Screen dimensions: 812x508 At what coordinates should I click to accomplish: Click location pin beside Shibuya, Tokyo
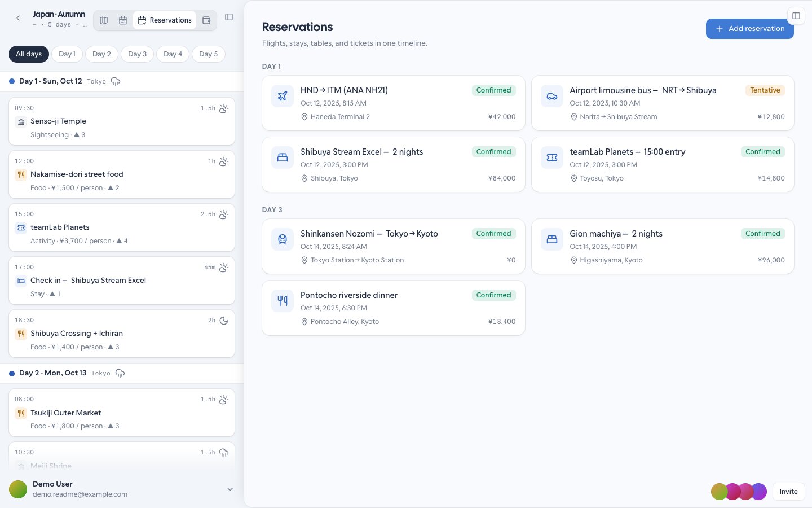pyautogui.click(x=304, y=178)
